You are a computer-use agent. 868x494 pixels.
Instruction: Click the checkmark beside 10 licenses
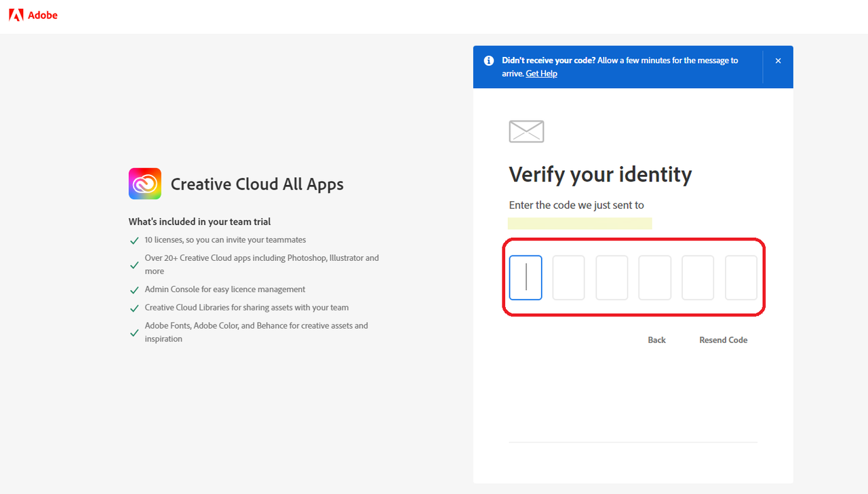coord(134,241)
